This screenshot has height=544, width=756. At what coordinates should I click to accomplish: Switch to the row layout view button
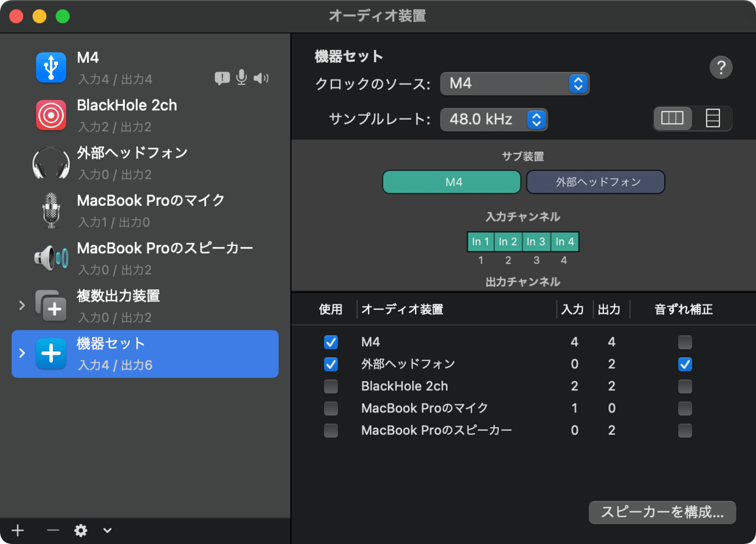point(712,119)
